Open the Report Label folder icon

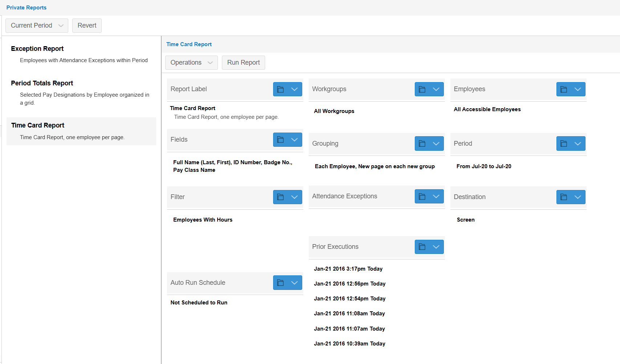coord(280,89)
